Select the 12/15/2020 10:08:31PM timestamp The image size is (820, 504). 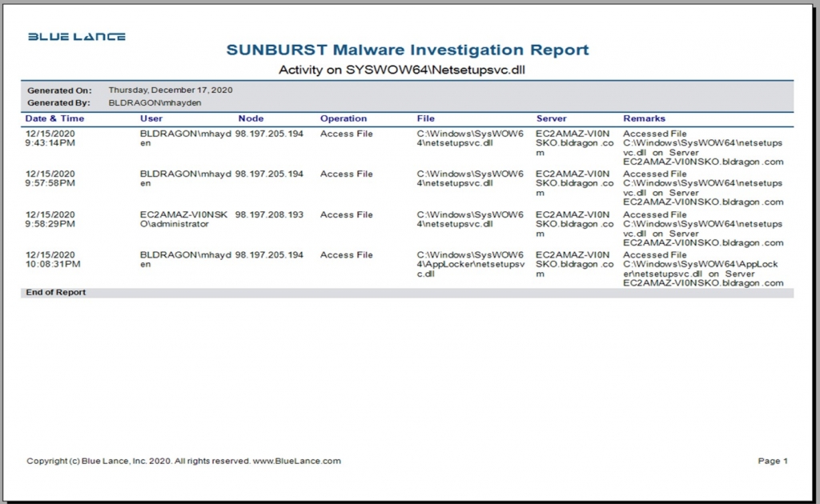[53, 259]
